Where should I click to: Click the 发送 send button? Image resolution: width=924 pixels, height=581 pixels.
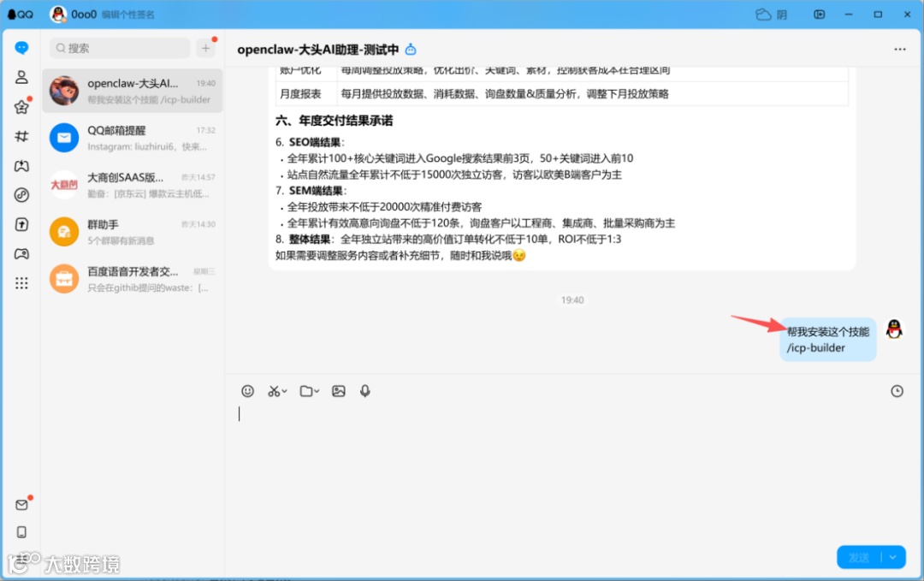tap(859, 557)
